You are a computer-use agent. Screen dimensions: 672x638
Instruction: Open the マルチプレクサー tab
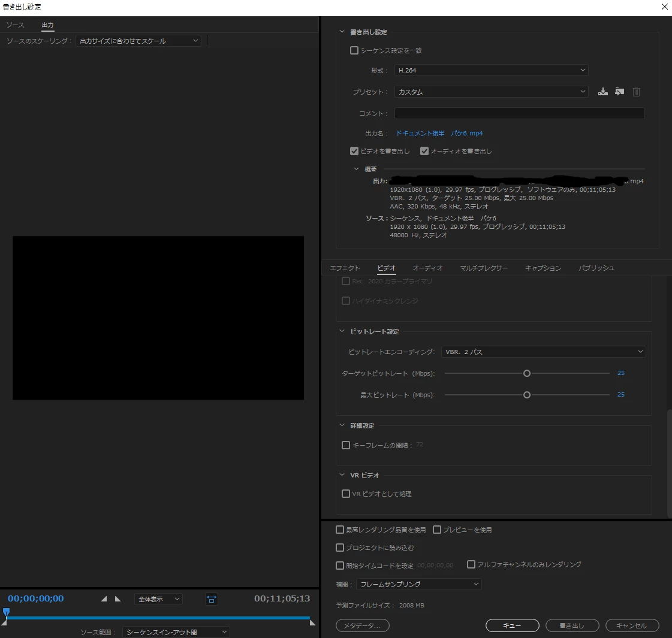click(x=484, y=268)
